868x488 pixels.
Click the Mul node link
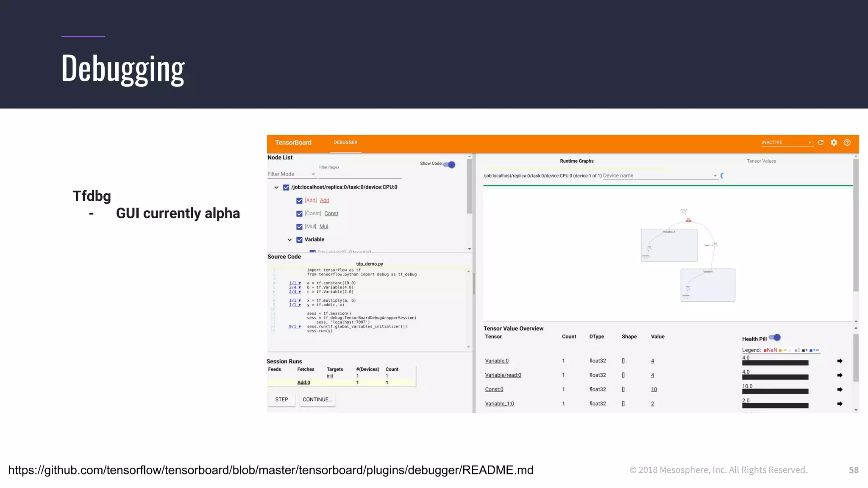(324, 227)
